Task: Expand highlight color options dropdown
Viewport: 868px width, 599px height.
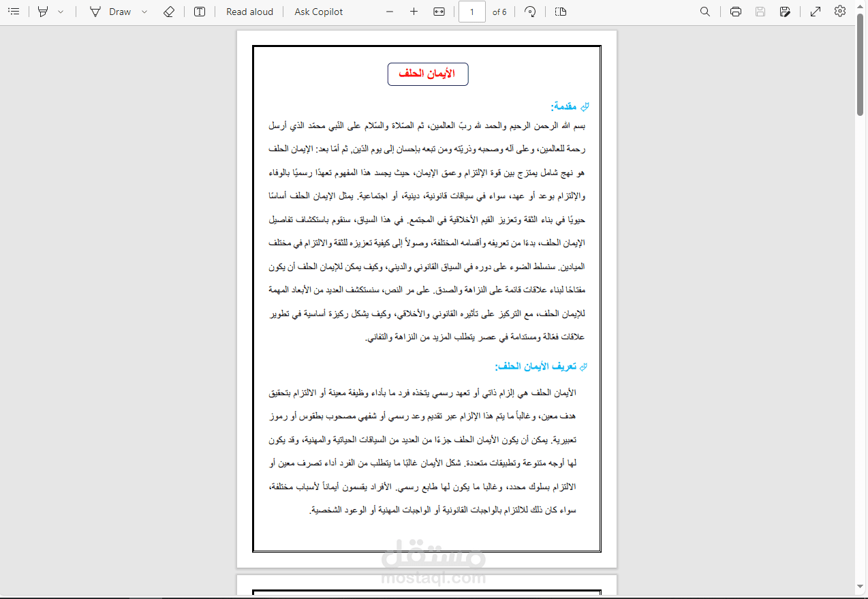Action: [61, 12]
